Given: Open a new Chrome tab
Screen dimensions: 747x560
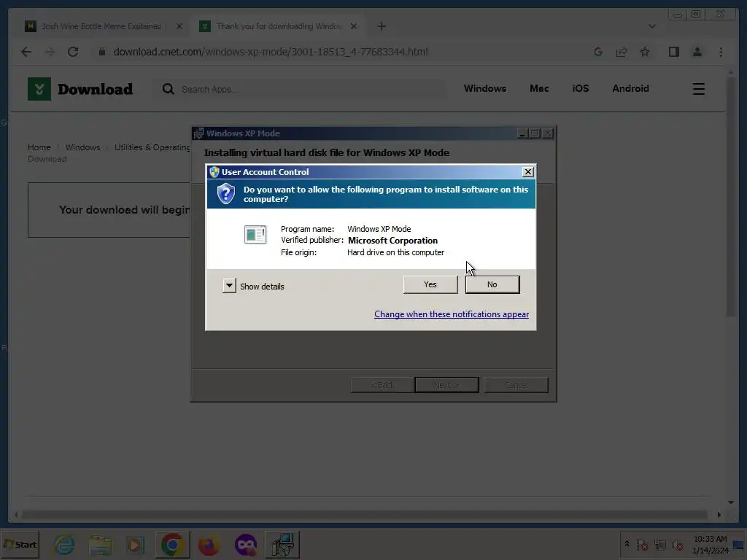Looking at the screenshot, I should pyautogui.click(x=381, y=26).
